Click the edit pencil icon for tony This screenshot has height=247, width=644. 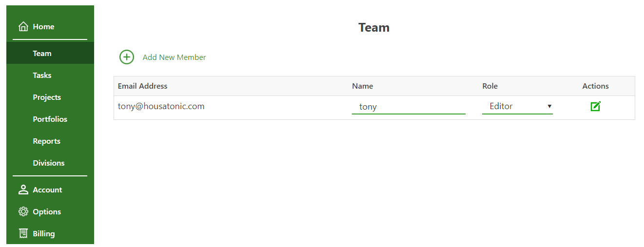click(595, 106)
